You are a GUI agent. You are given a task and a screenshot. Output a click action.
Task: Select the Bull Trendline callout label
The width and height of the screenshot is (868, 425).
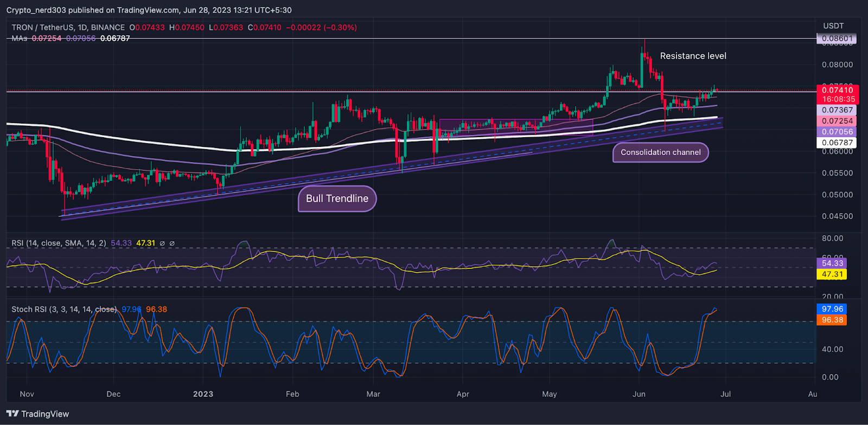pyautogui.click(x=337, y=198)
